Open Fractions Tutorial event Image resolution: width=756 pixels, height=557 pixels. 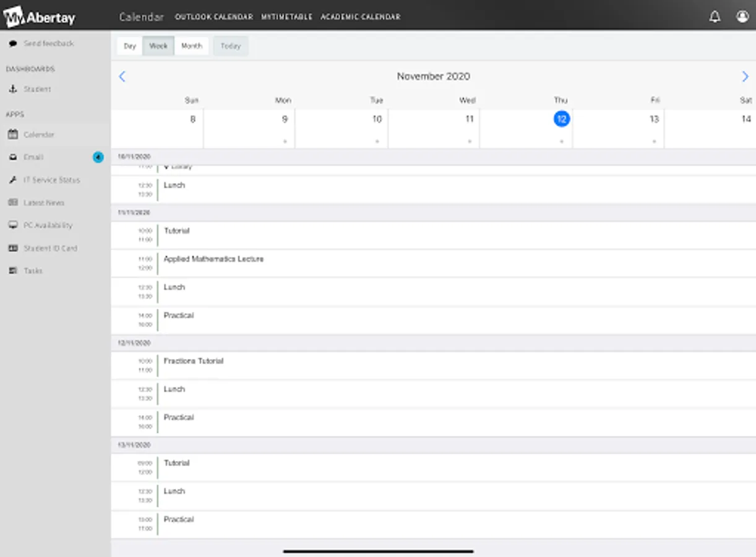tap(433, 366)
